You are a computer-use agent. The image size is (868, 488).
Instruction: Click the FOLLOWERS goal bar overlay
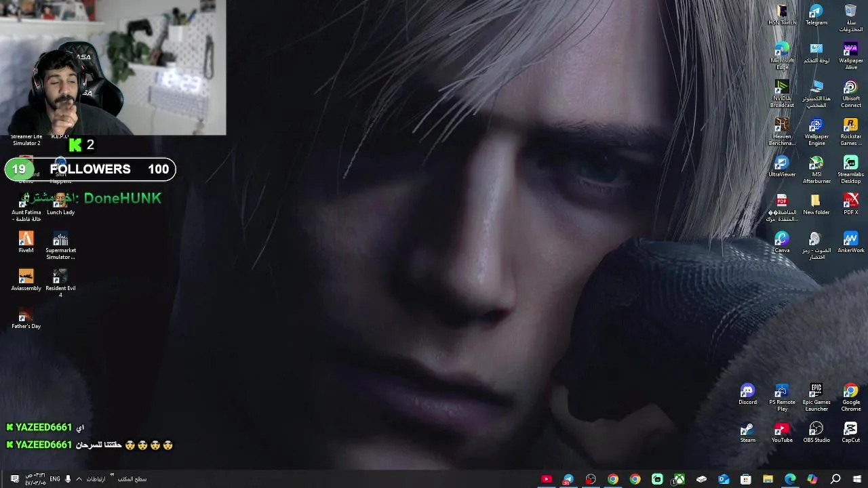90,169
